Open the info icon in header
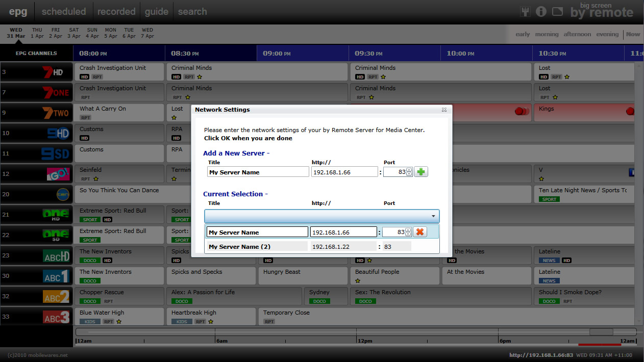644x362 pixels. pyautogui.click(x=541, y=11)
